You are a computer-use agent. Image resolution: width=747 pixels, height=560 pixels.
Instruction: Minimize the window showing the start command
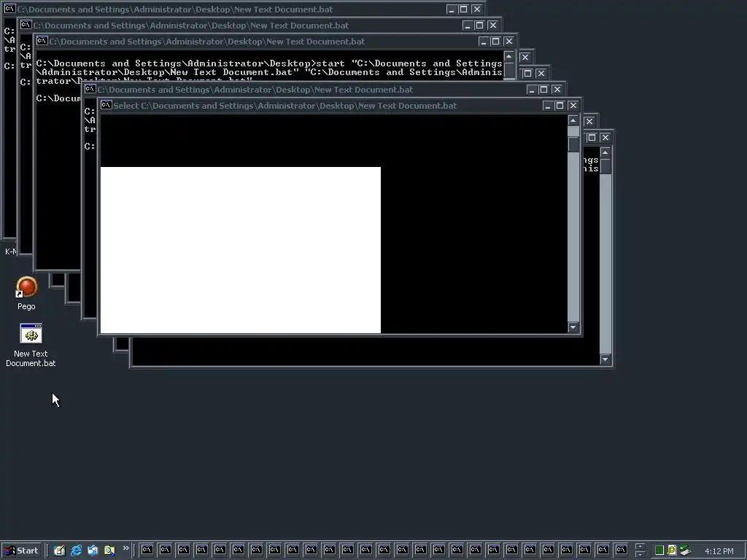[x=484, y=42]
